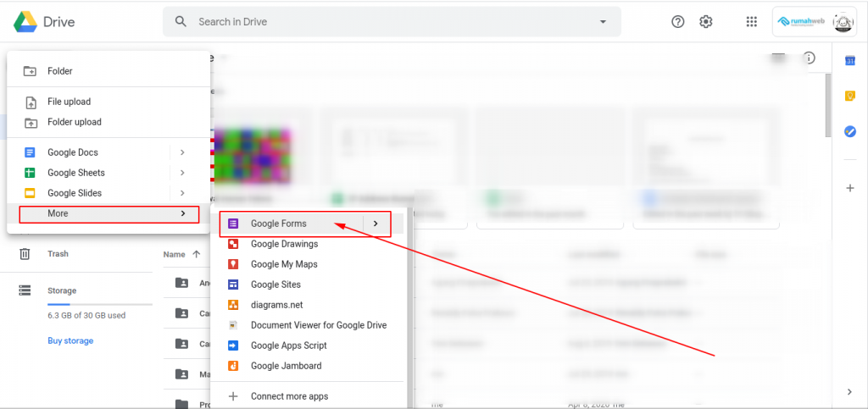The image size is (868, 409).
Task: Click the Google Drive logo
Action: 25,22
